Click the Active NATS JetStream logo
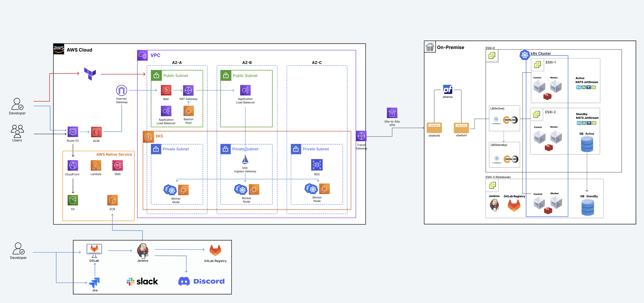Viewport: 644px width, 303px height. 586,87
